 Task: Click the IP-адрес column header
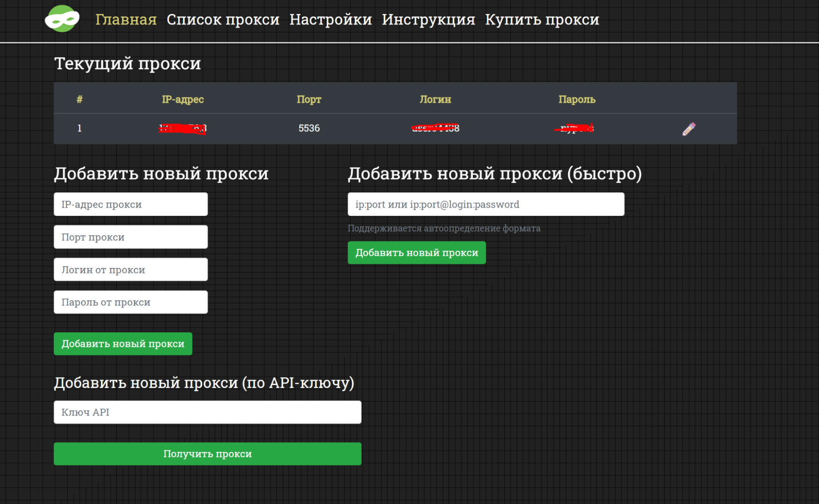pos(183,99)
